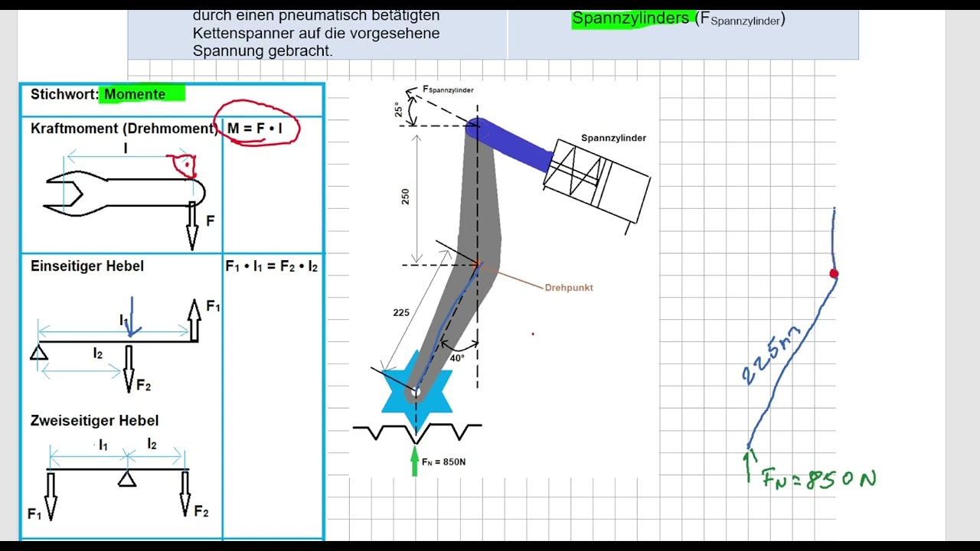Click the heading "Zweiseitiger Hebel"
The width and height of the screenshot is (980, 551).
(x=95, y=421)
